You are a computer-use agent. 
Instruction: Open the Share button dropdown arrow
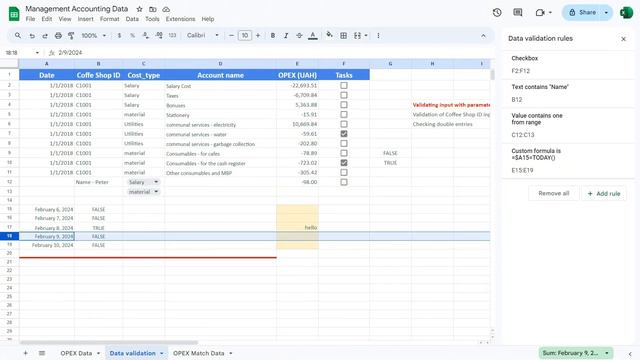click(606, 13)
